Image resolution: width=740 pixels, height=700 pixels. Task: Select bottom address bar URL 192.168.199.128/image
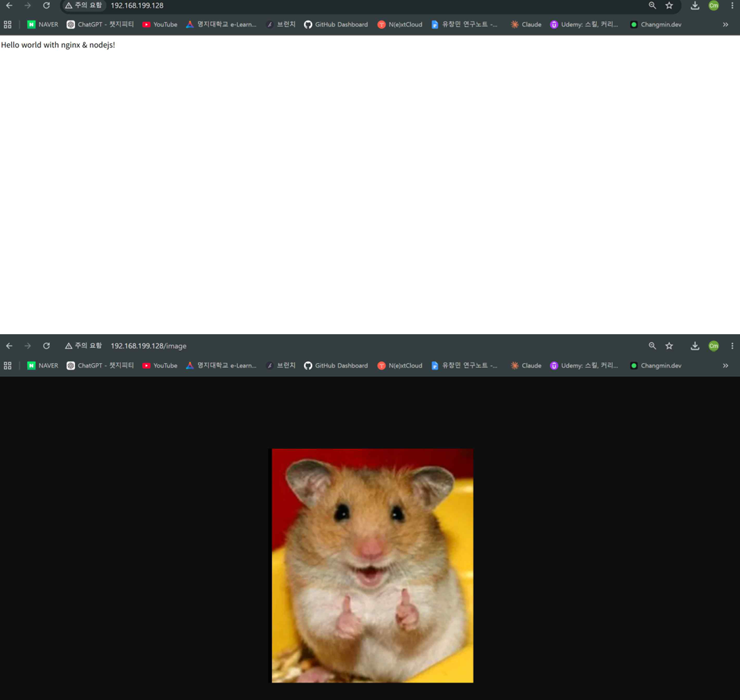point(149,346)
